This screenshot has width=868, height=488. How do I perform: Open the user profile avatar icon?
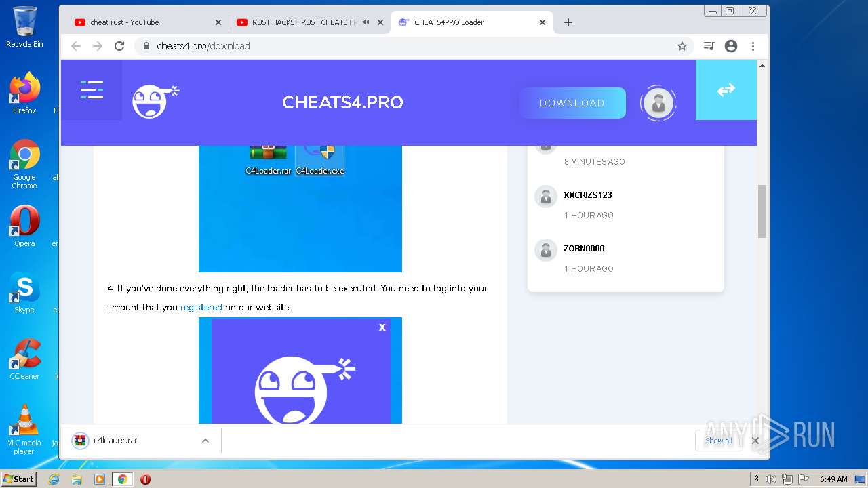coord(658,103)
